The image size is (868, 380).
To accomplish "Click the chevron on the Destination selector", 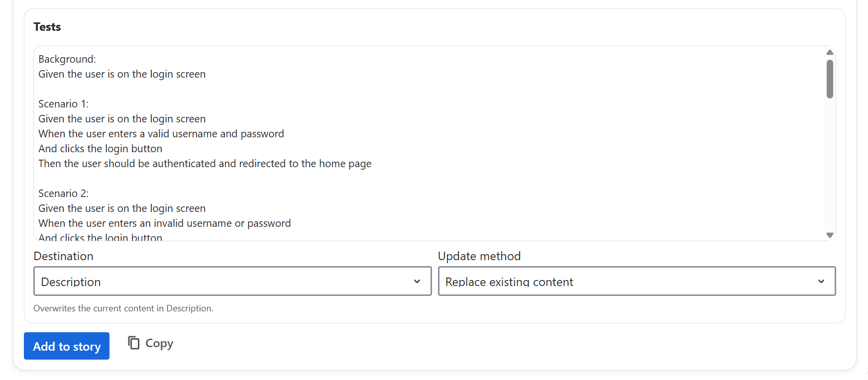I will [417, 281].
